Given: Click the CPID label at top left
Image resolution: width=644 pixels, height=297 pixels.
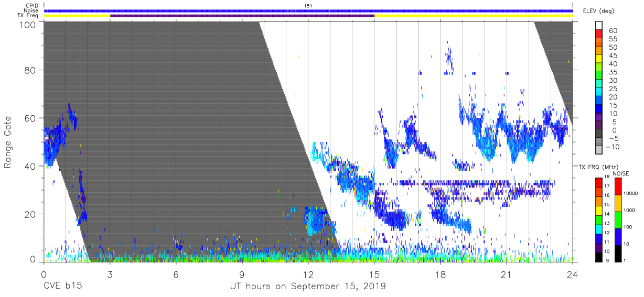Looking at the screenshot, I should 30,5.
